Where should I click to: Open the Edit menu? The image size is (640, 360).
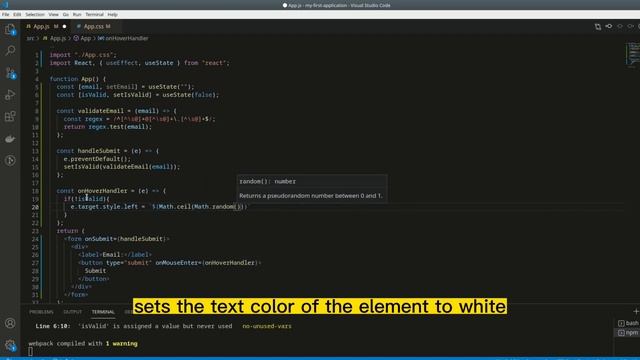[17, 14]
